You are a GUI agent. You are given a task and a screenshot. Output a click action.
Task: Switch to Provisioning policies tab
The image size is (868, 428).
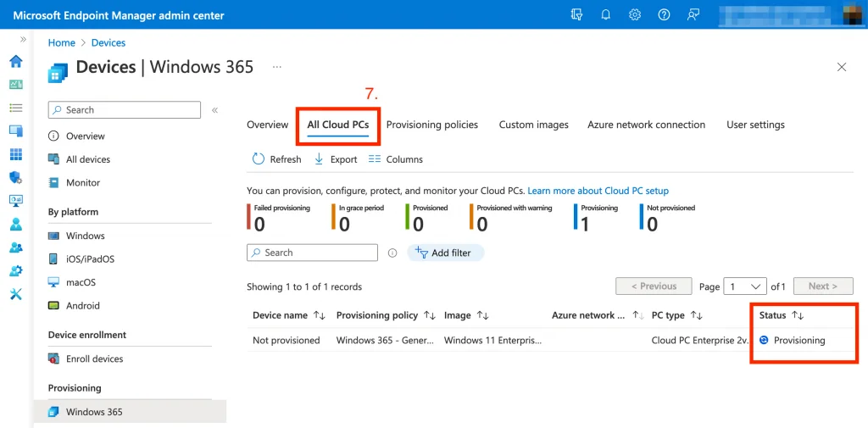[432, 125]
